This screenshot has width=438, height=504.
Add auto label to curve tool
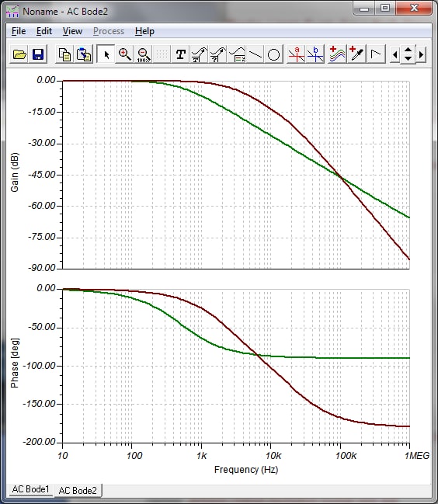(200, 54)
